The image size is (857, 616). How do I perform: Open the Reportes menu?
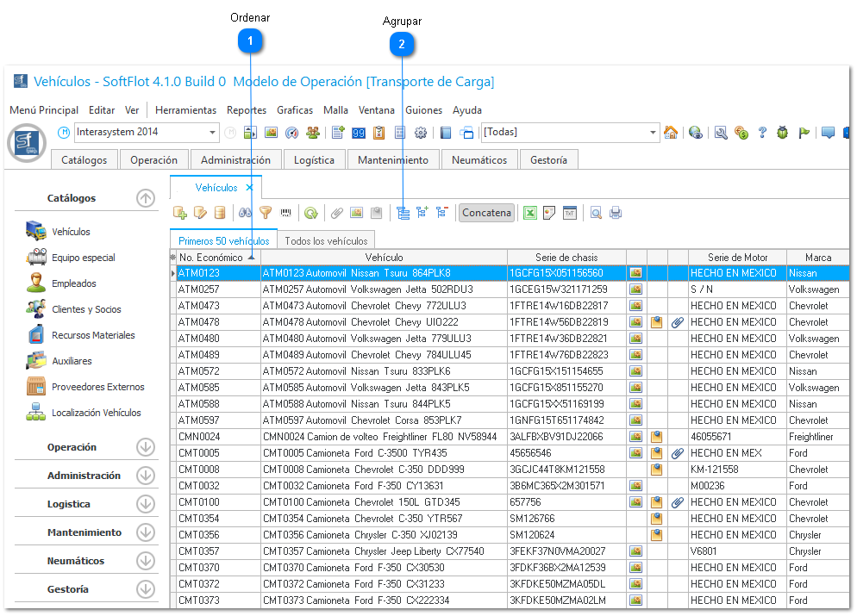pos(247,110)
